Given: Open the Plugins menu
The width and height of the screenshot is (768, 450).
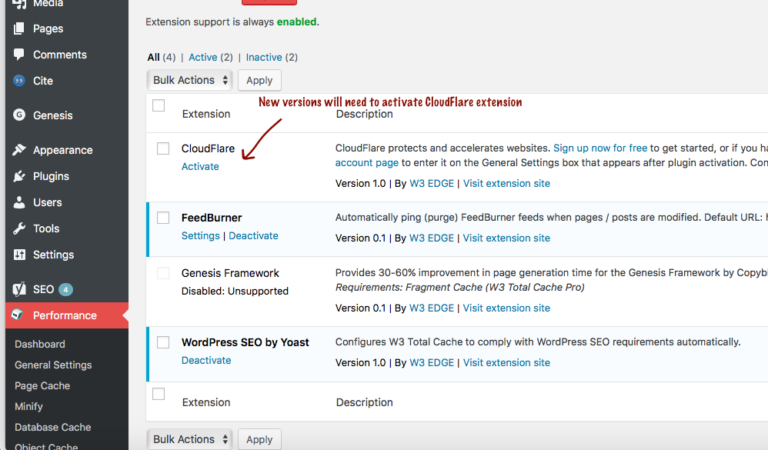Looking at the screenshot, I should point(51,176).
